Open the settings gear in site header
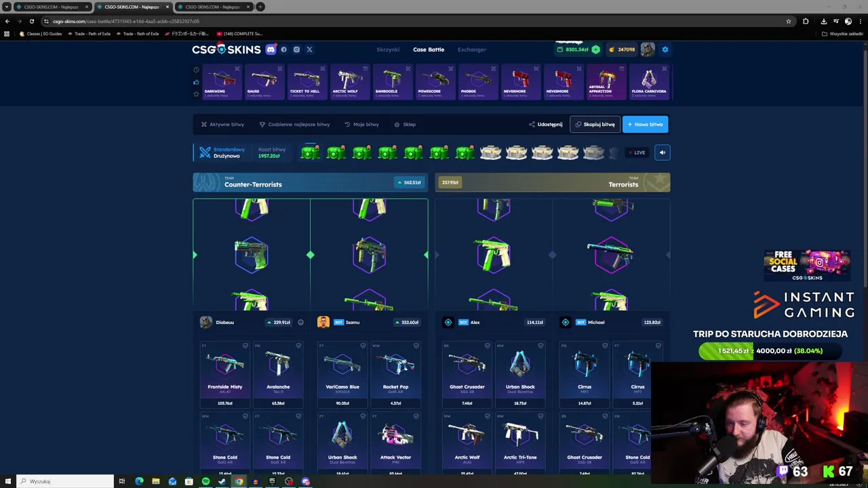The width and height of the screenshot is (868, 488). pos(665,49)
